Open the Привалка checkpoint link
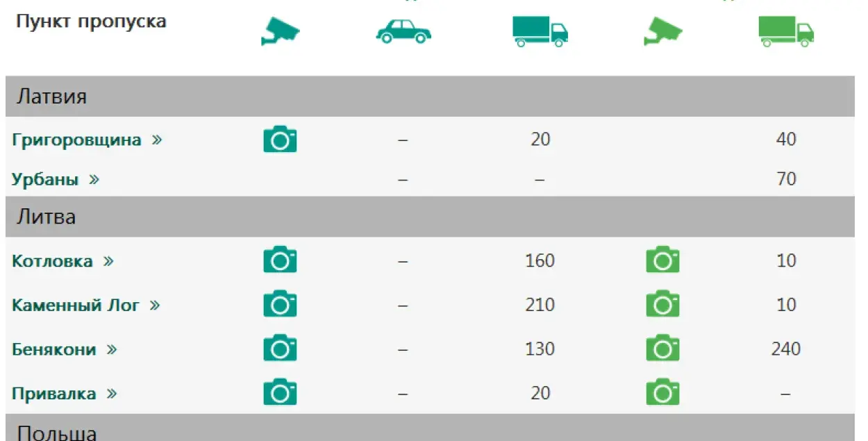This screenshot has height=441, width=868. pyautogui.click(x=65, y=394)
